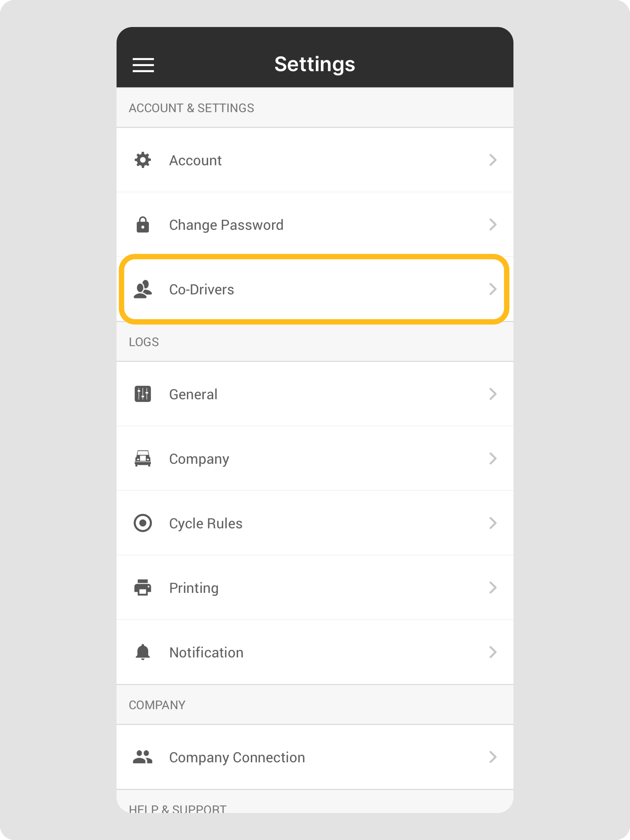Select the General logs label
Viewport: 630px width, 840px height.
(193, 394)
